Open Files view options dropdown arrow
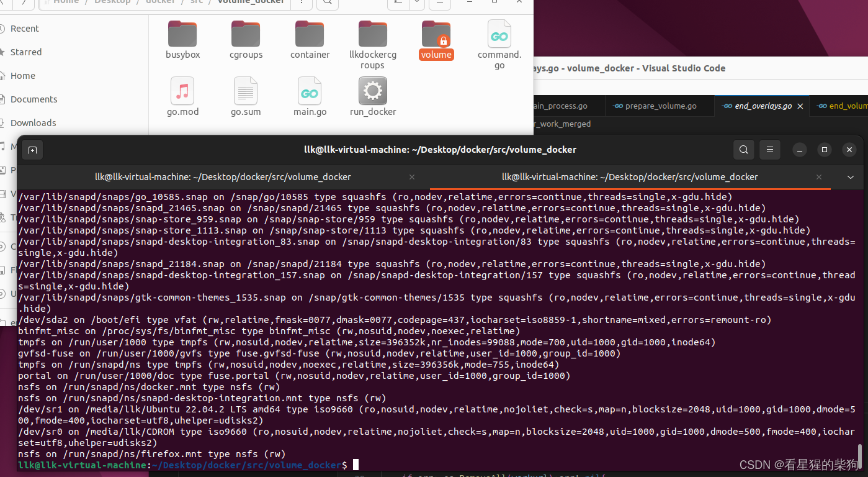868x477 pixels. (x=416, y=2)
